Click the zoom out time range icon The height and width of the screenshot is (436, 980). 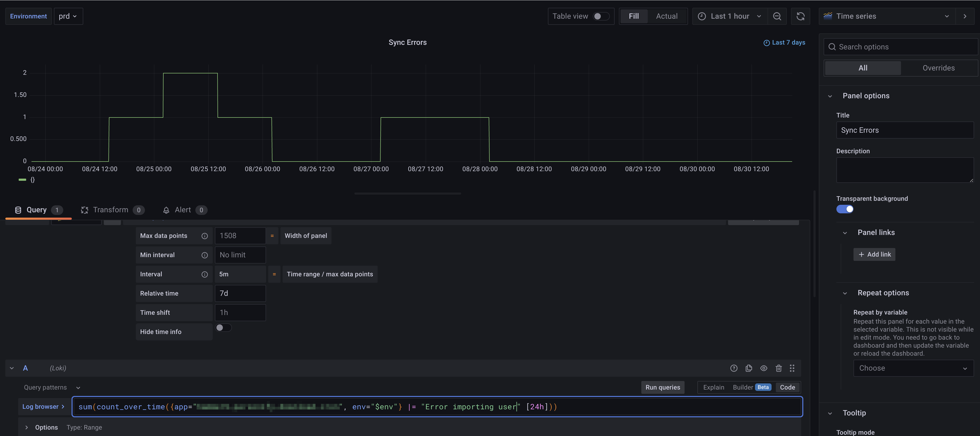777,16
